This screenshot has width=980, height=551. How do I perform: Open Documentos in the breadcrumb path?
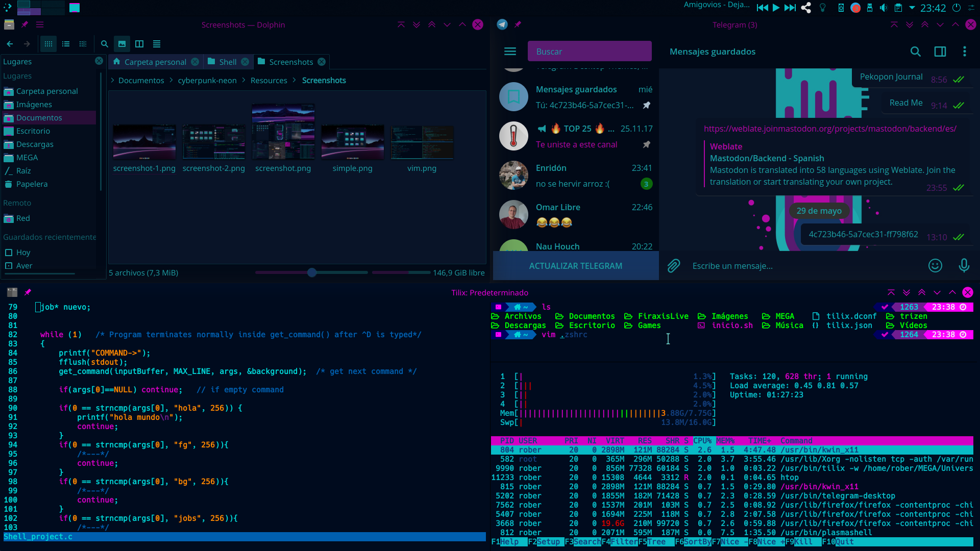[141, 81]
